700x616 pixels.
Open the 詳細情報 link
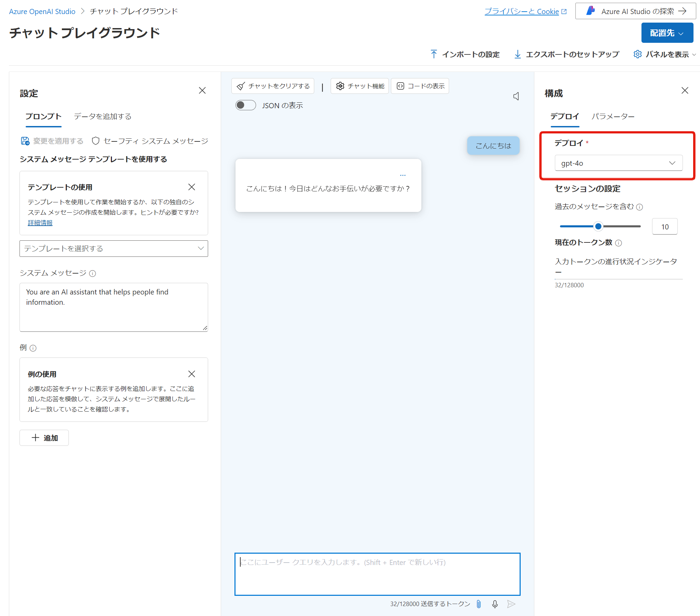(x=40, y=223)
